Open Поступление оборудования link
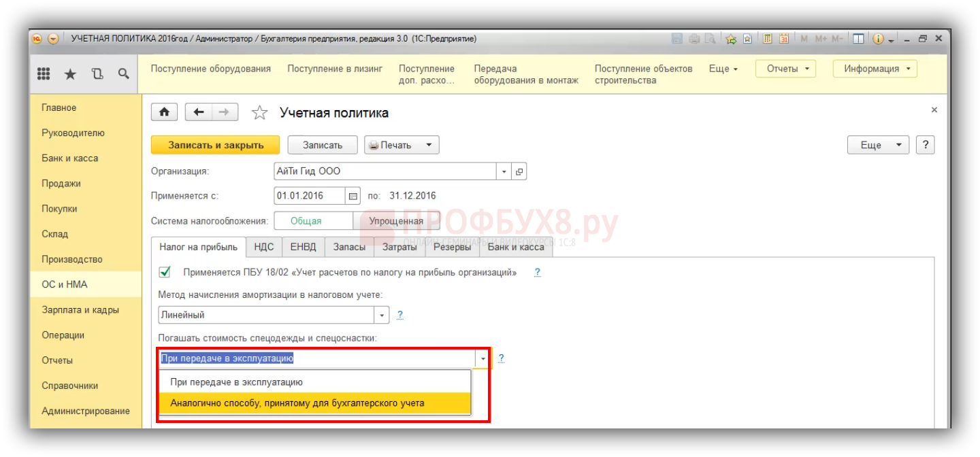Image resolution: width=980 pixels, height=457 pixels. [x=211, y=69]
